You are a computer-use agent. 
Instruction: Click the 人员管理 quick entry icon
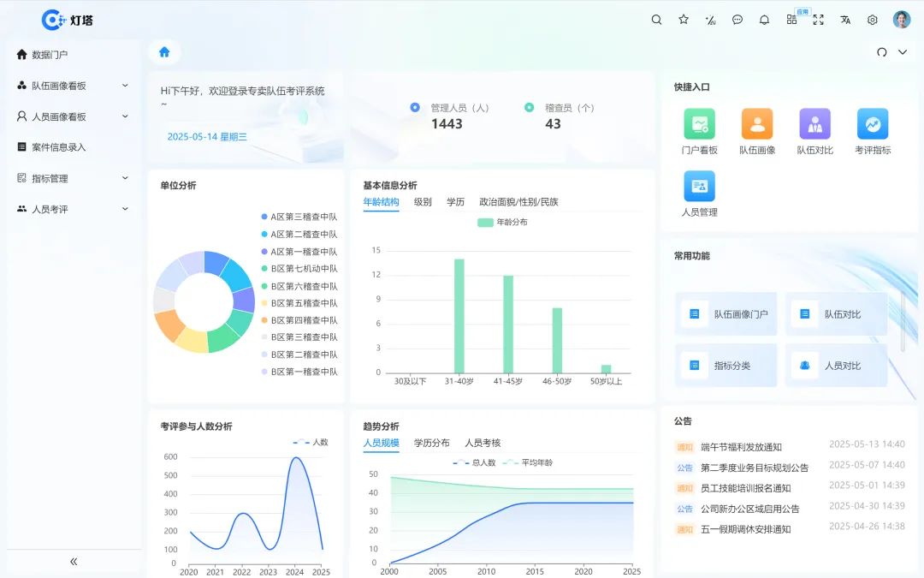pos(699,185)
